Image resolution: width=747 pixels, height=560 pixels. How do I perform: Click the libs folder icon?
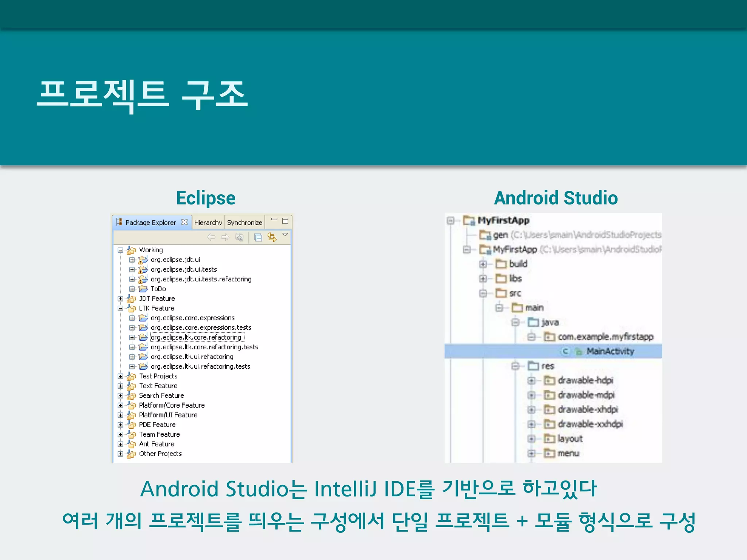coord(501,279)
